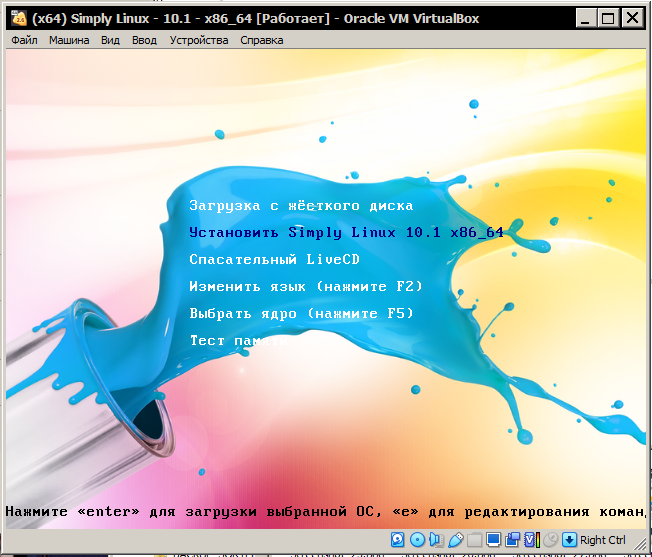Select Изменить язык (нажмите F2) entry
Screen dimensions: 652x557
click(x=306, y=286)
